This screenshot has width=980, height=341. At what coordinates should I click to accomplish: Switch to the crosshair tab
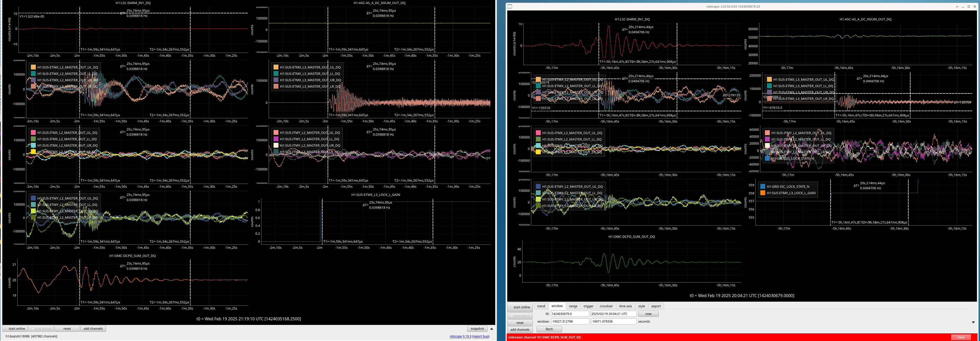[606, 306]
